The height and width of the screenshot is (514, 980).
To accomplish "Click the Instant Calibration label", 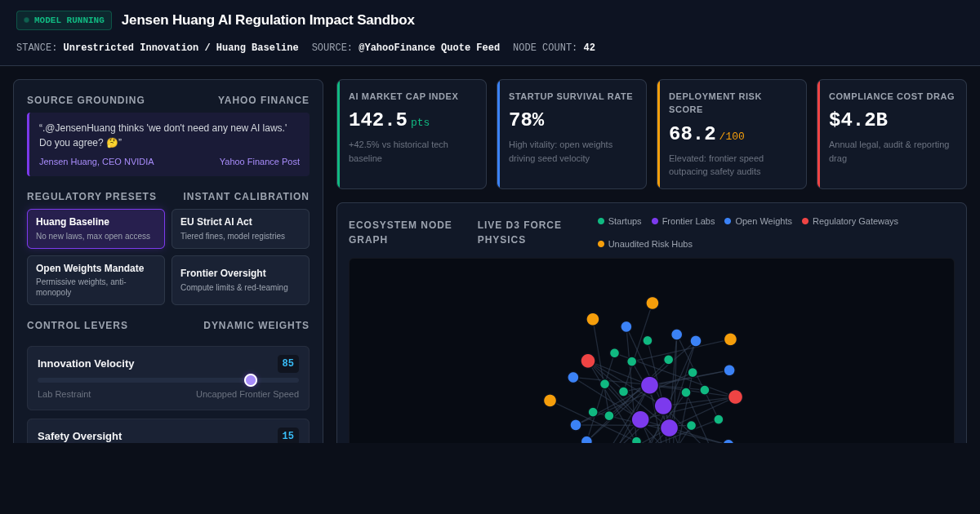I will coord(247,197).
